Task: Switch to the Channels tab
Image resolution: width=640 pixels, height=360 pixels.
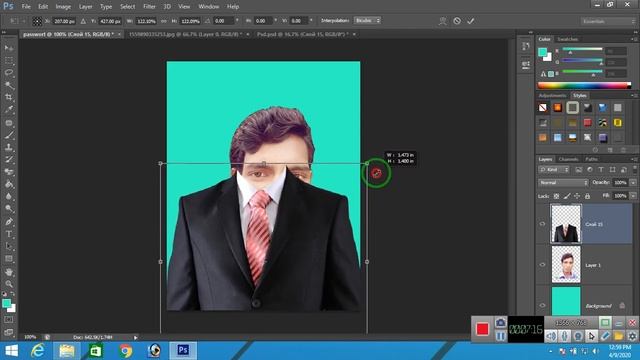Action: 569,159
